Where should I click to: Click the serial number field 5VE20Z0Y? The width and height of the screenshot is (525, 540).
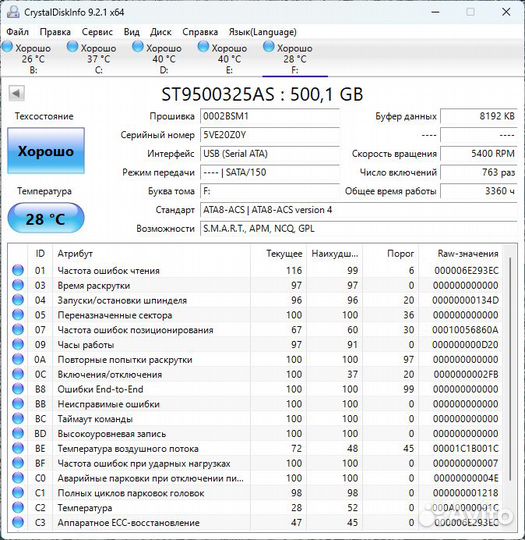pyautogui.click(x=270, y=135)
